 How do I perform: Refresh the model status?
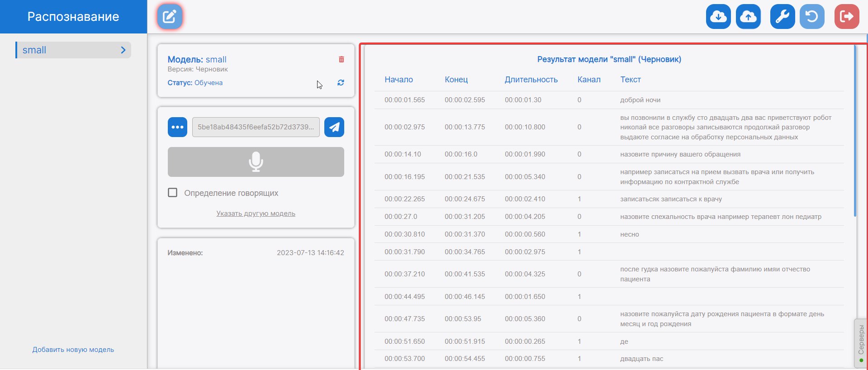341,83
